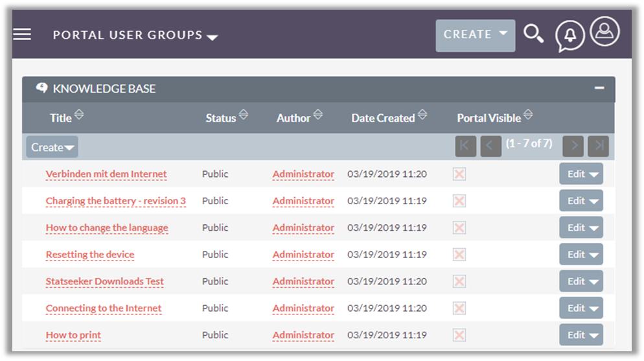Open the Create dropdown in the top bar
The height and width of the screenshot is (361, 644).
(475, 35)
